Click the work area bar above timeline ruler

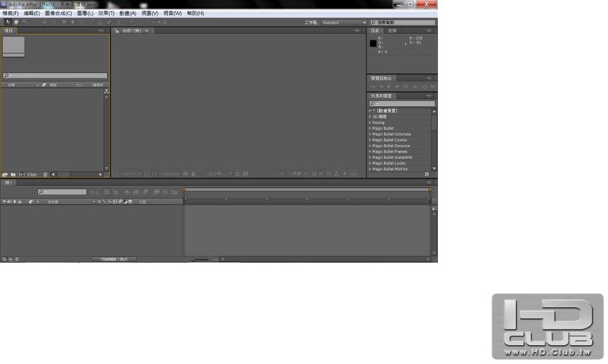pos(307,190)
